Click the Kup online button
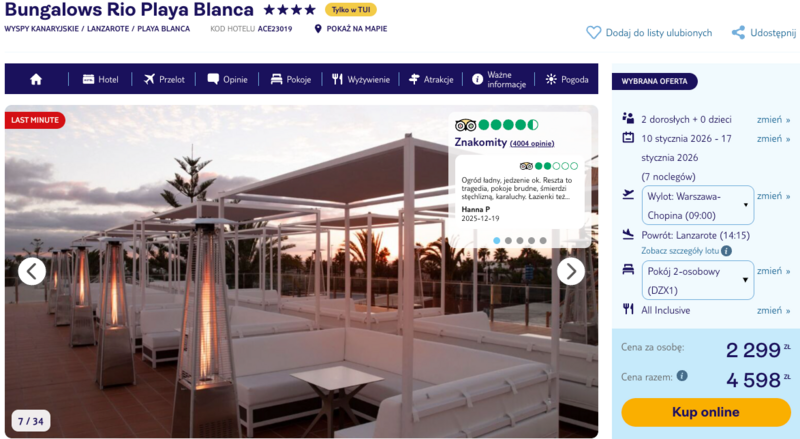The height and width of the screenshot is (439, 800). (x=706, y=412)
